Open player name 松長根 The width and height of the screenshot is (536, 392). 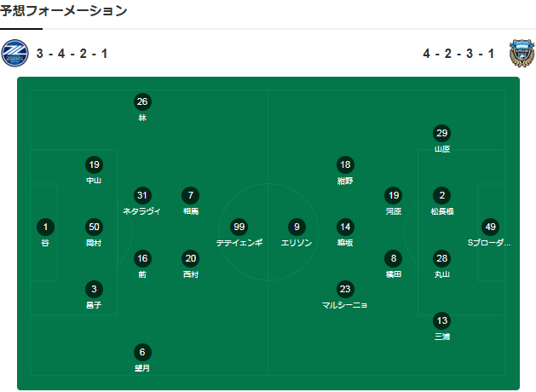point(441,210)
